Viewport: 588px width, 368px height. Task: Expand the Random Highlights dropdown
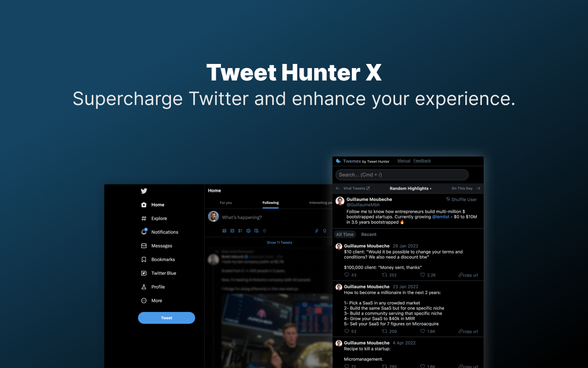tap(411, 189)
